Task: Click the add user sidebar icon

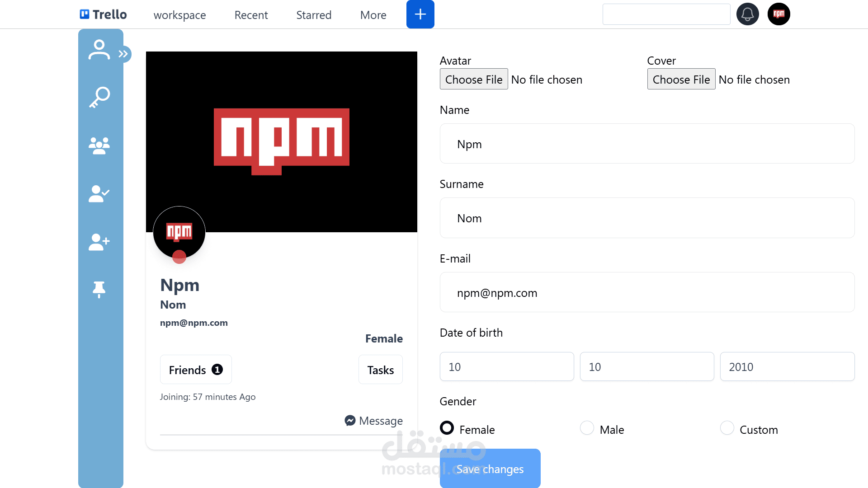Action: click(x=99, y=242)
